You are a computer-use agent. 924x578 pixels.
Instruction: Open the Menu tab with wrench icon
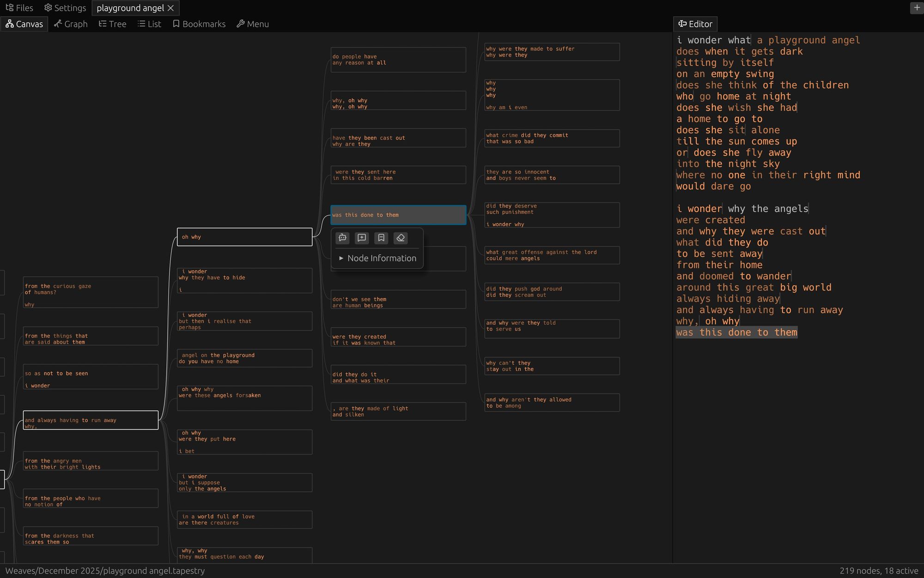(253, 24)
